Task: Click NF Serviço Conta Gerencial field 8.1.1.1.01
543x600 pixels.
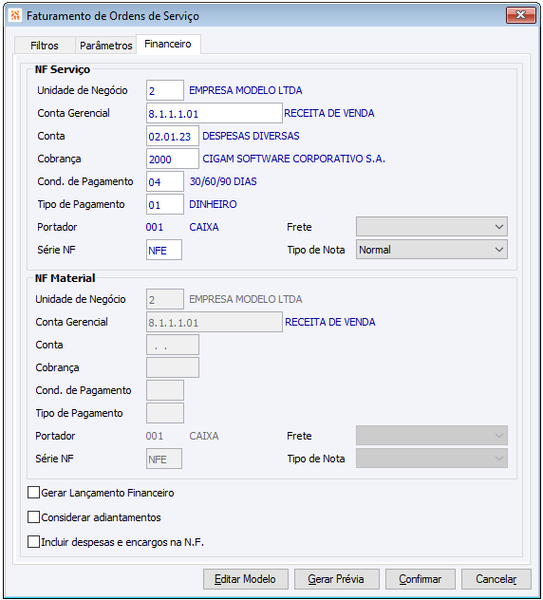Action: pyautogui.click(x=214, y=113)
